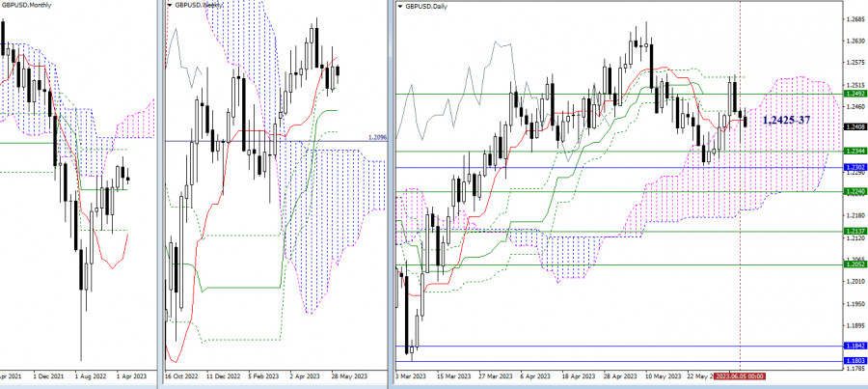Select the GBPUSD,Monthly chart title
Screen dimensions: 868x389
click(31, 6)
